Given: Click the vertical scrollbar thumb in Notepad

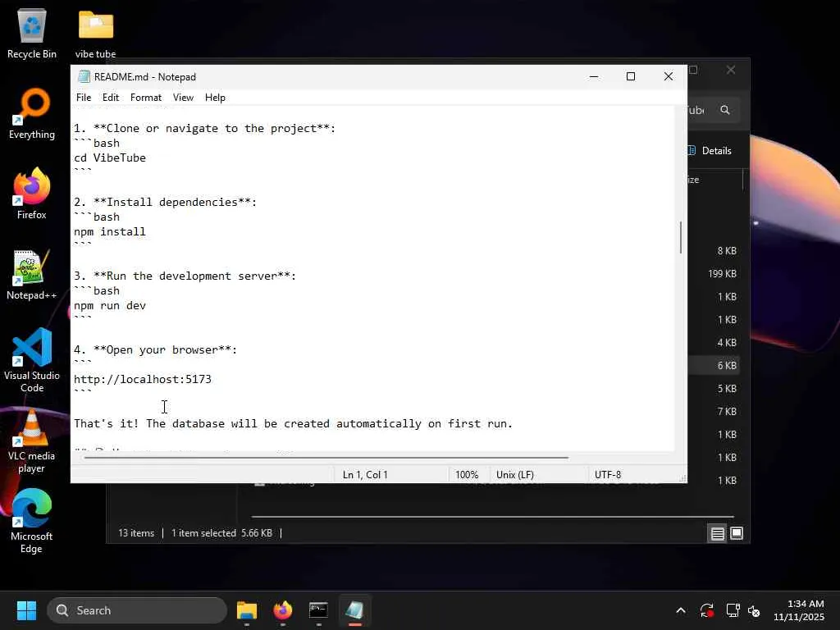Looking at the screenshot, I should 680,237.
